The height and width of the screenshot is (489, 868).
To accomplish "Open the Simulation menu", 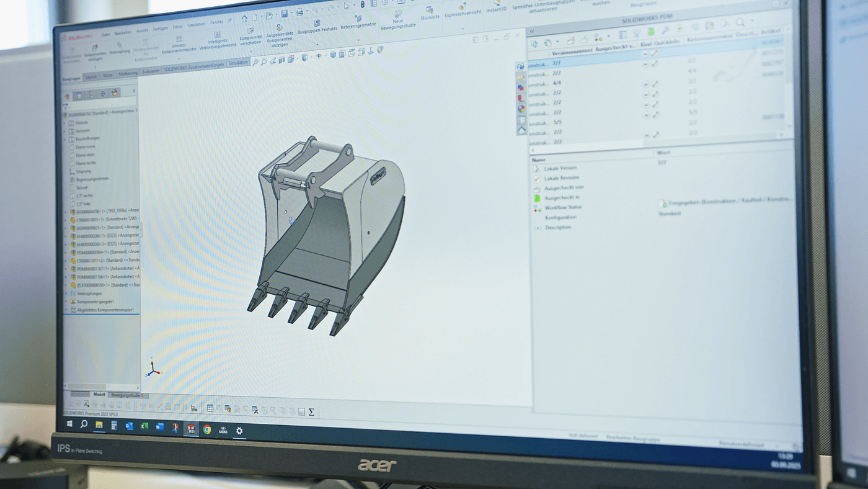I will pos(197,25).
